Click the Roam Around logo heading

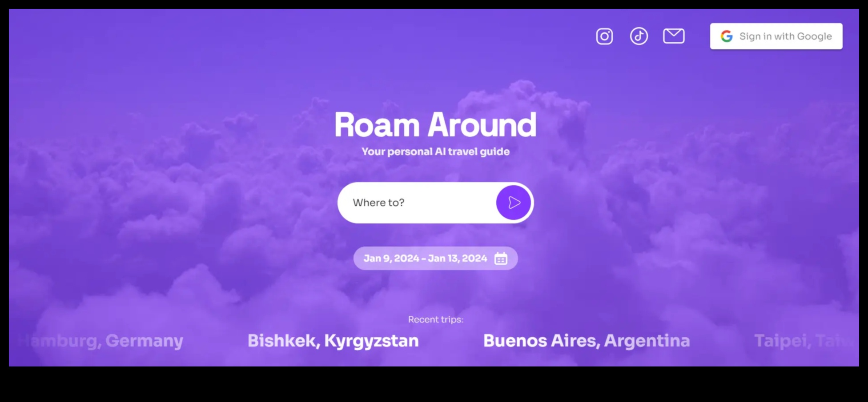[436, 125]
